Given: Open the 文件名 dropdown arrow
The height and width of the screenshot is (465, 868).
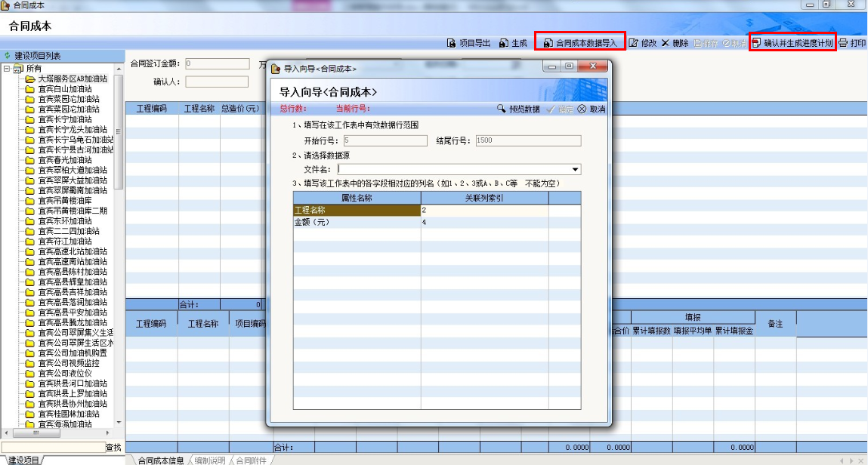Looking at the screenshot, I should click(576, 170).
